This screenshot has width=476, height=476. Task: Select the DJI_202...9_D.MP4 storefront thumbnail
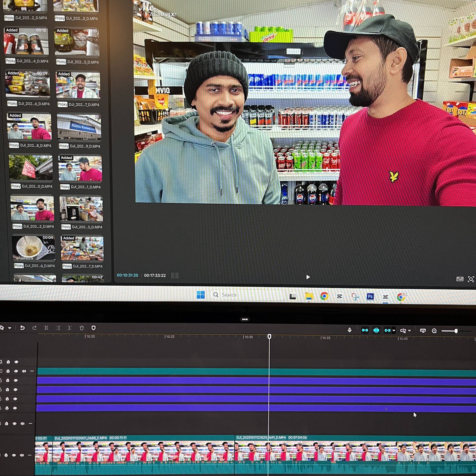click(79, 127)
